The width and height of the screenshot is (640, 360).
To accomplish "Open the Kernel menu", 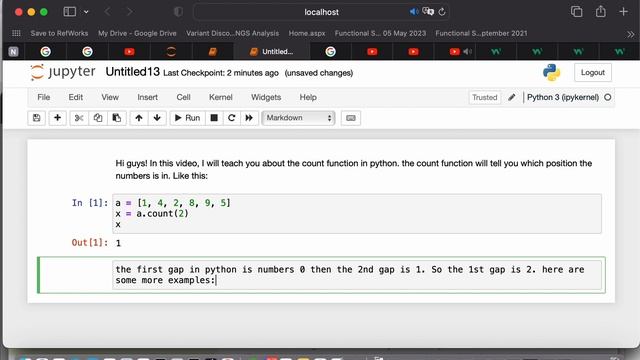I will pos(220,98).
